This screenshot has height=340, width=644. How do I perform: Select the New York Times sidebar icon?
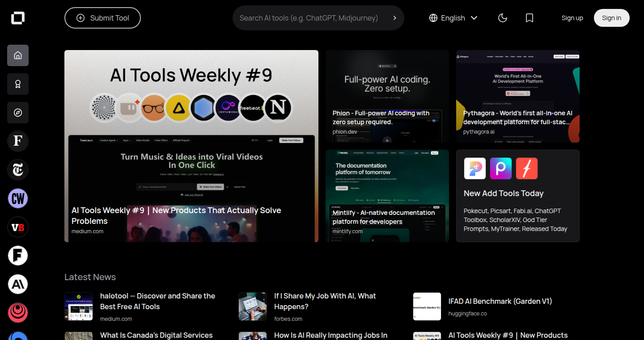click(x=18, y=170)
